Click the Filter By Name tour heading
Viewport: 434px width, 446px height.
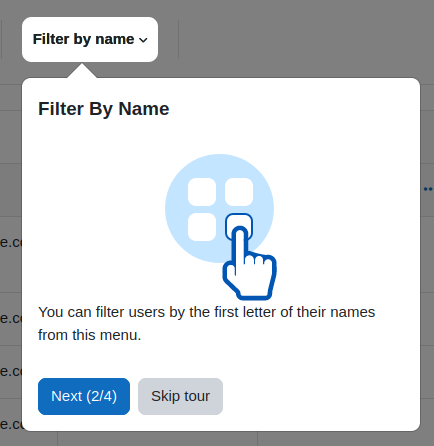(104, 109)
